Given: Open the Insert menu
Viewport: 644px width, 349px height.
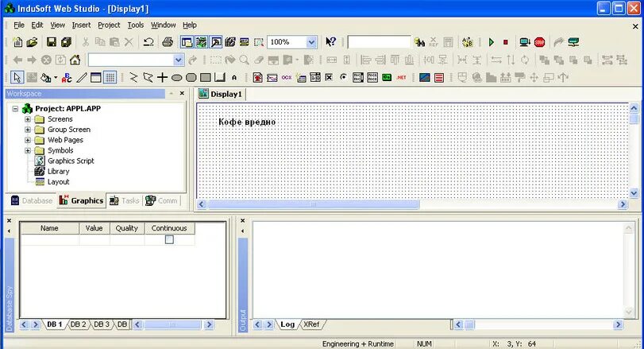Looking at the screenshot, I should 81,25.
